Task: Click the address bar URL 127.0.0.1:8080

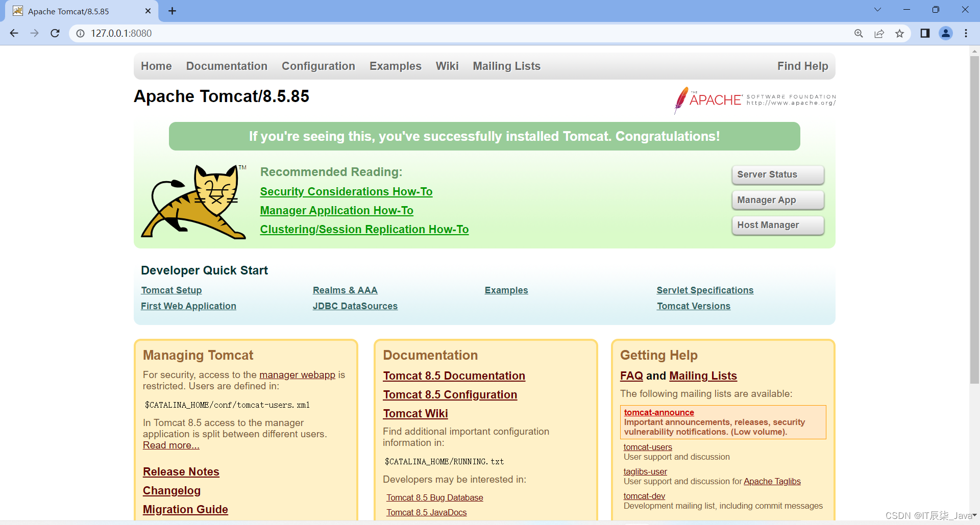Action: 121,33
